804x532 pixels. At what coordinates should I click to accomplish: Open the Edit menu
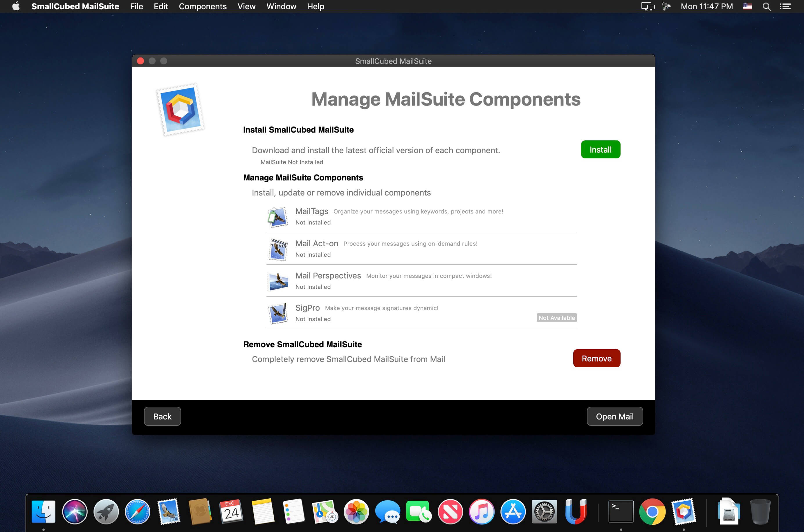161,6
